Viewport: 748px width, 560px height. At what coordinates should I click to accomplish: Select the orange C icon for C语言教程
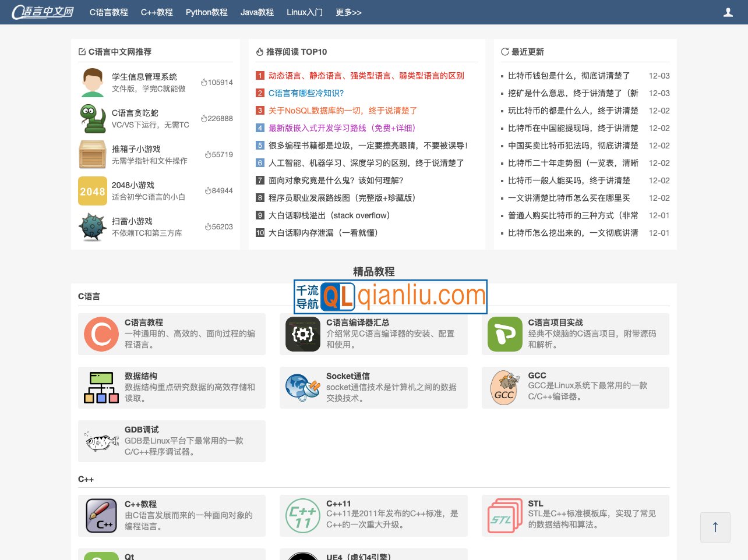(101, 334)
